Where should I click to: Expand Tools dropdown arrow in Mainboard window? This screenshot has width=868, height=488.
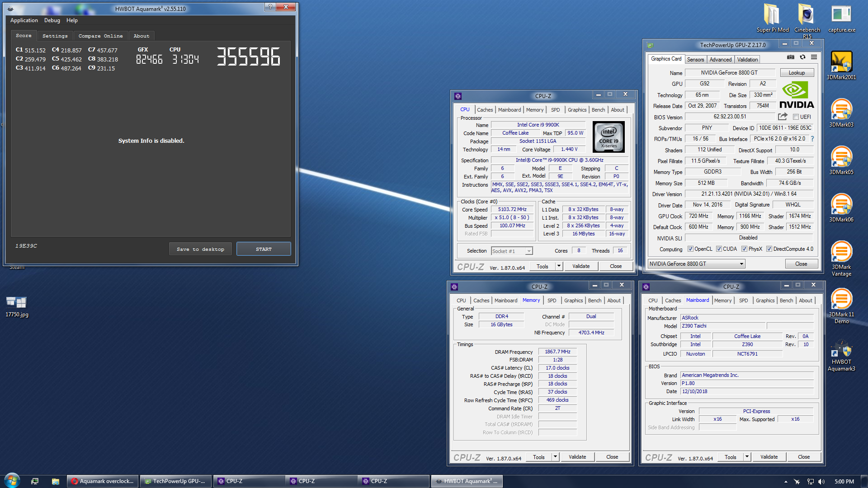pos(747,457)
